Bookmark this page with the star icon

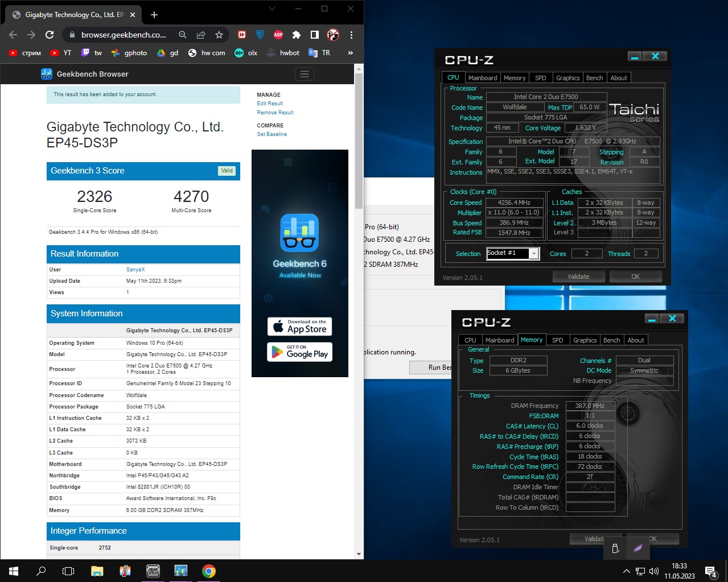click(x=219, y=35)
